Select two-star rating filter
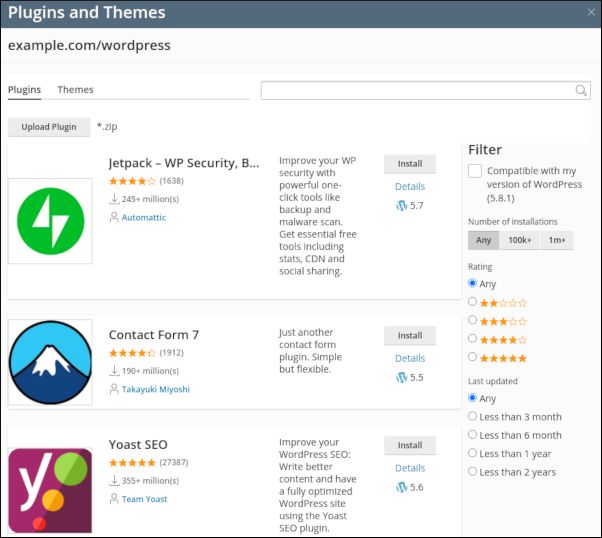Image resolution: width=602 pixels, height=538 pixels. pyautogui.click(x=473, y=302)
